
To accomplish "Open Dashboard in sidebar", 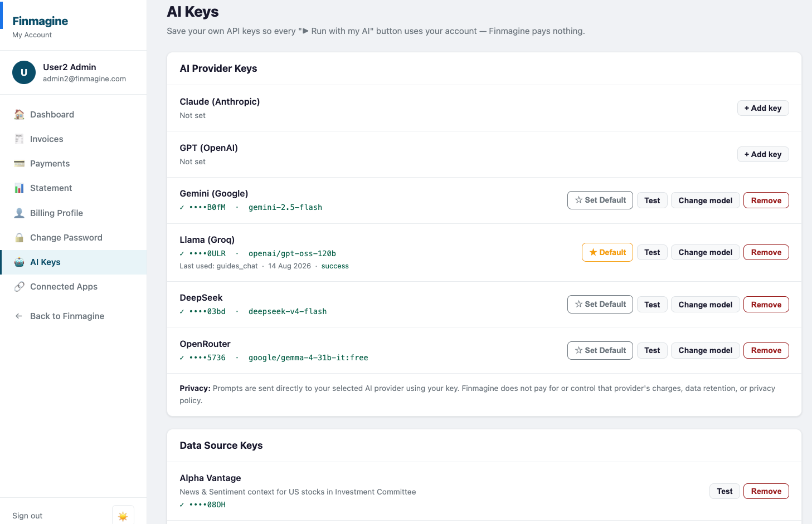I will [74, 114].
